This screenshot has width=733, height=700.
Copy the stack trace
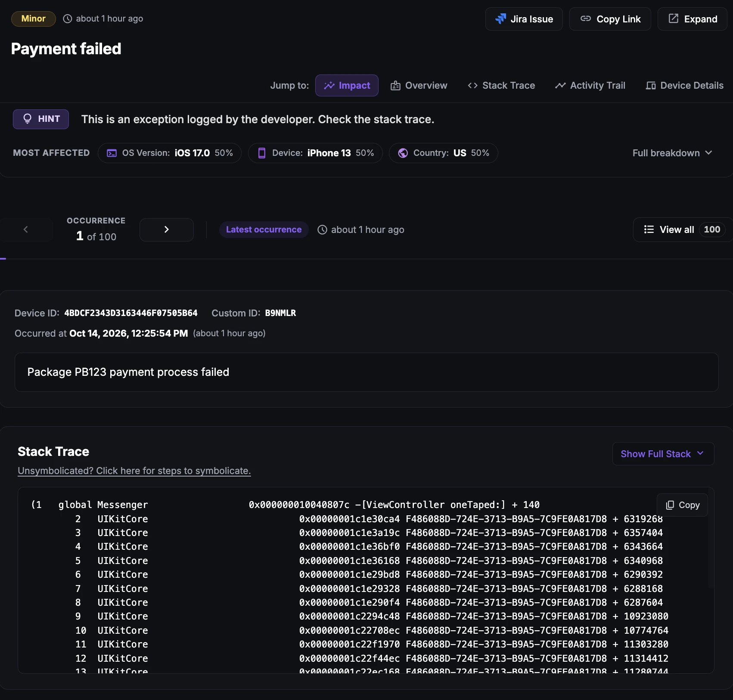(682, 505)
